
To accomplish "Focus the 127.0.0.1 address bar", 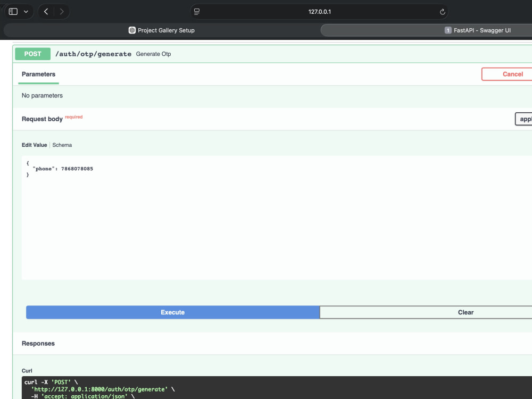I will tap(319, 12).
